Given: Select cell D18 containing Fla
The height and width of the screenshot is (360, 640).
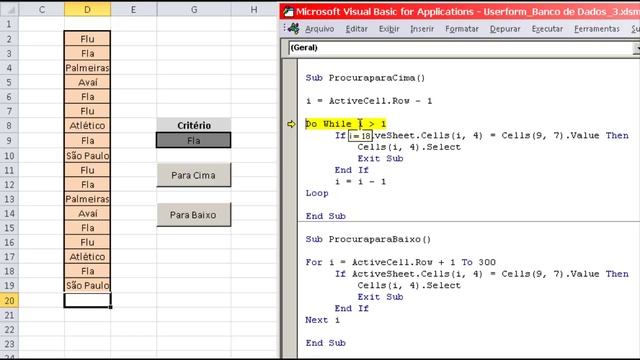Looking at the screenshot, I should click(x=87, y=271).
